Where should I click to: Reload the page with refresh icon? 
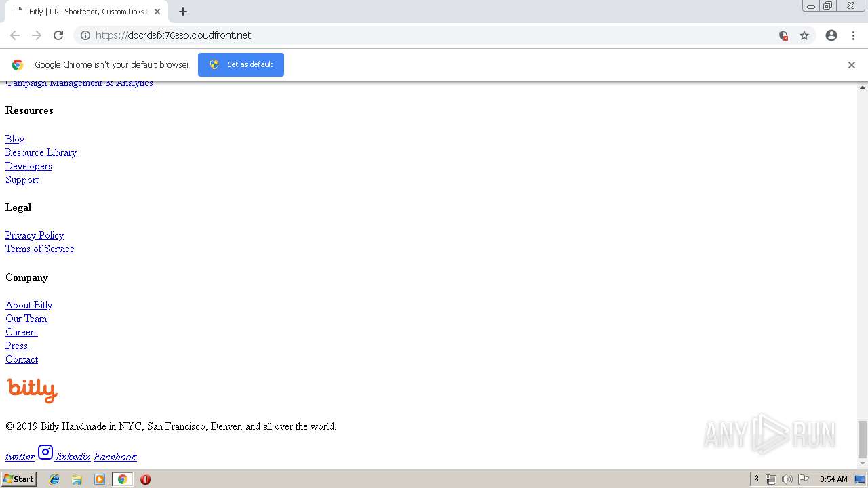click(x=58, y=35)
